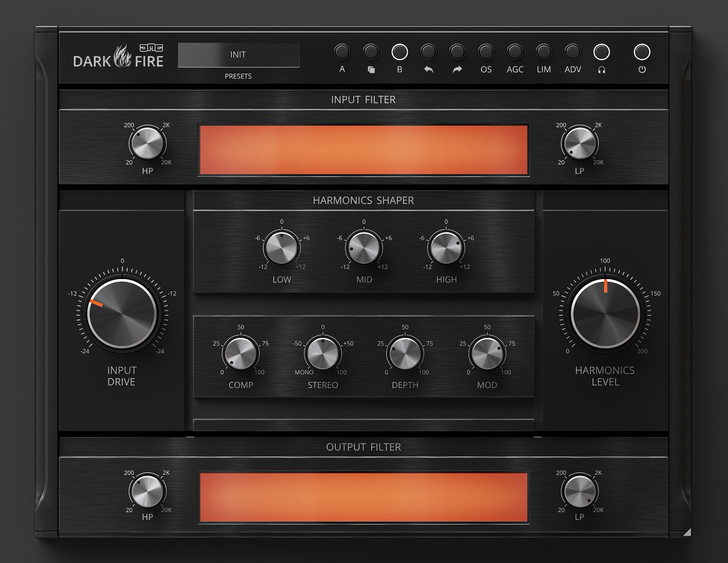Click the Input Filter HP knob
This screenshot has height=563, width=728.
(147, 145)
